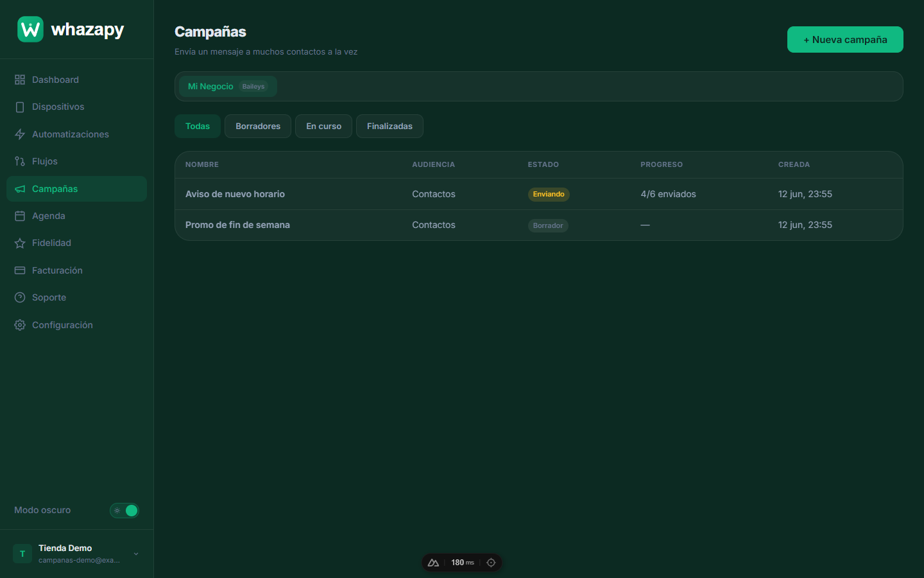
Task: Click the campanas-demo email text
Action: [79, 560]
